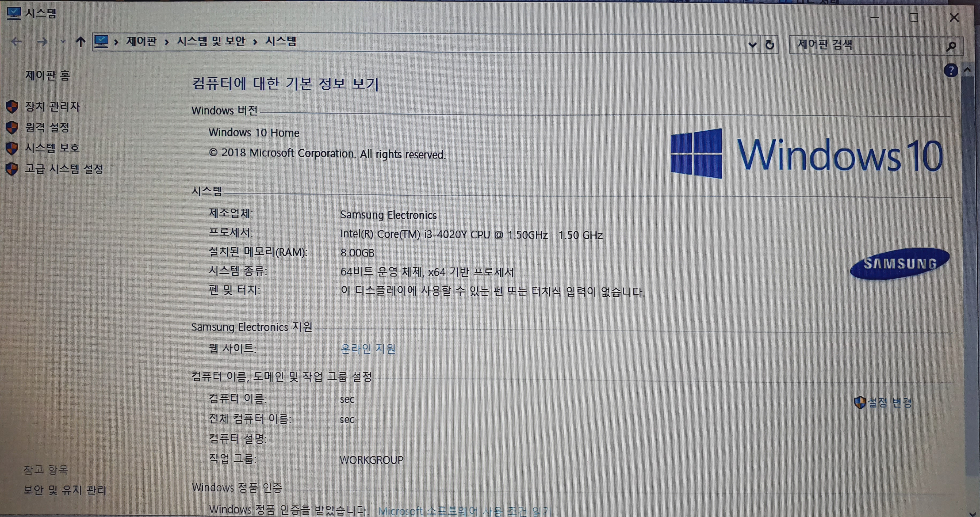980x517 pixels.
Task: Open 시스템 보호 link
Action: pyautogui.click(x=52, y=148)
